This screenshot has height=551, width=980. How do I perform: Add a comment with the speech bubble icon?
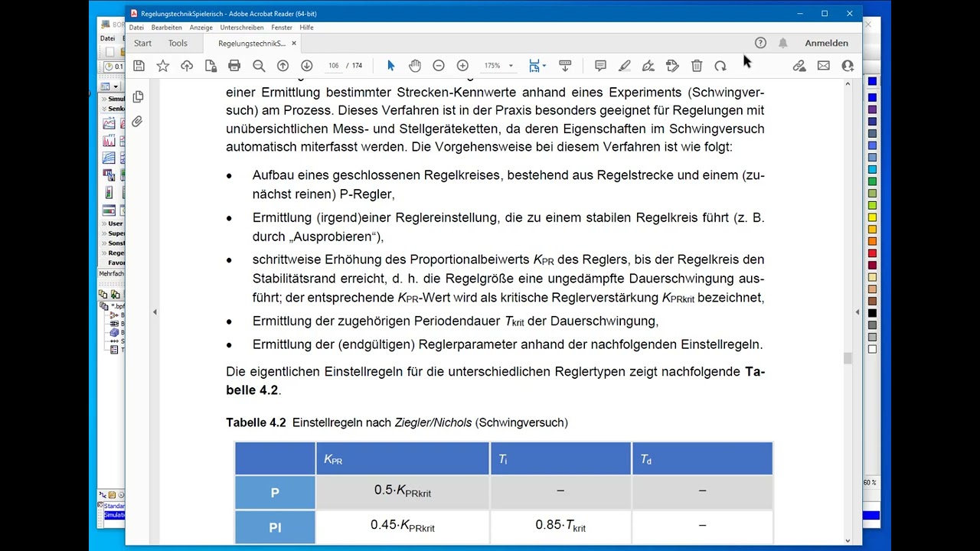pyautogui.click(x=600, y=66)
